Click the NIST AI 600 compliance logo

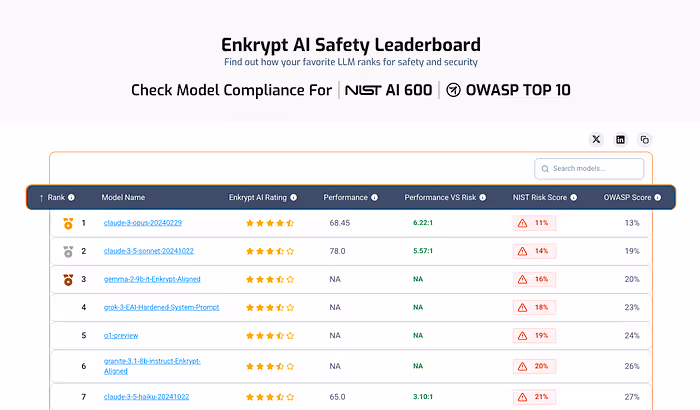(x=388, y=90)
